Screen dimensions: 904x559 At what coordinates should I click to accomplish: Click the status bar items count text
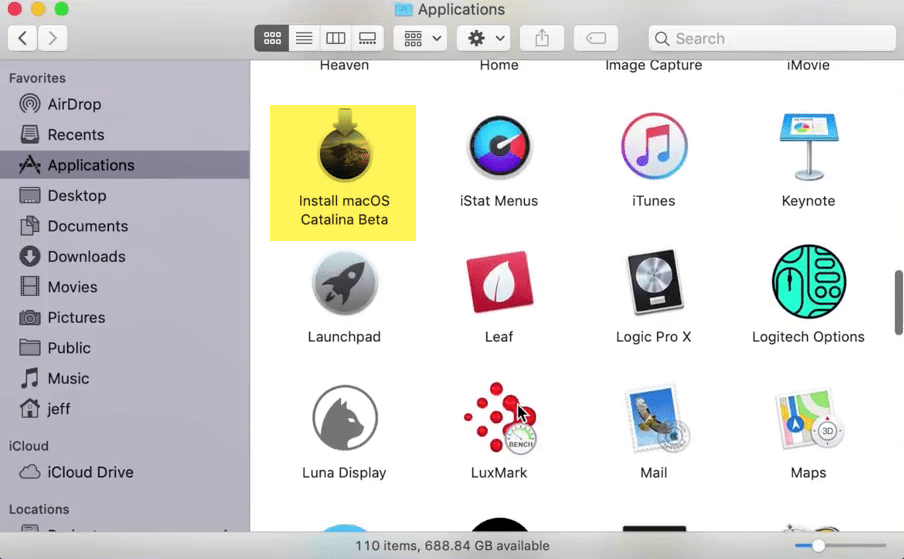point(452,546)
